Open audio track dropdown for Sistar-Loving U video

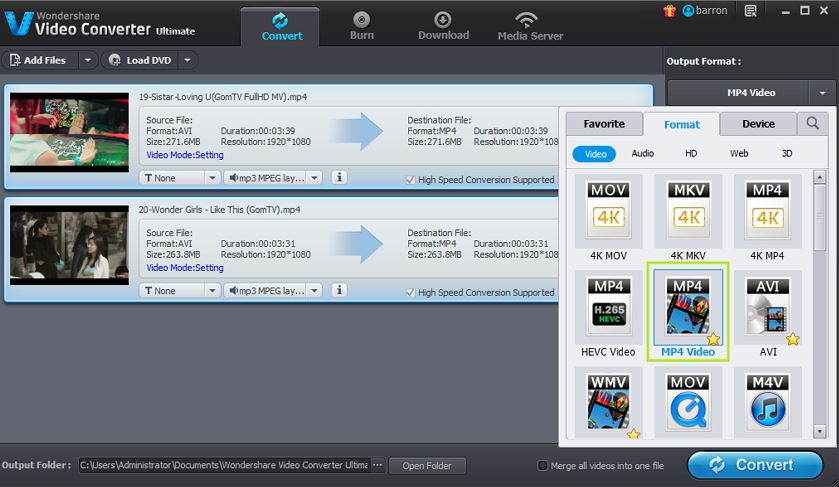coord(315,178)
